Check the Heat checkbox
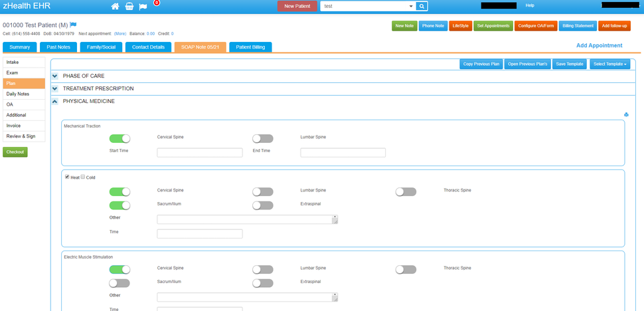Viewport: 644px width, 311px height. point(67,177)
